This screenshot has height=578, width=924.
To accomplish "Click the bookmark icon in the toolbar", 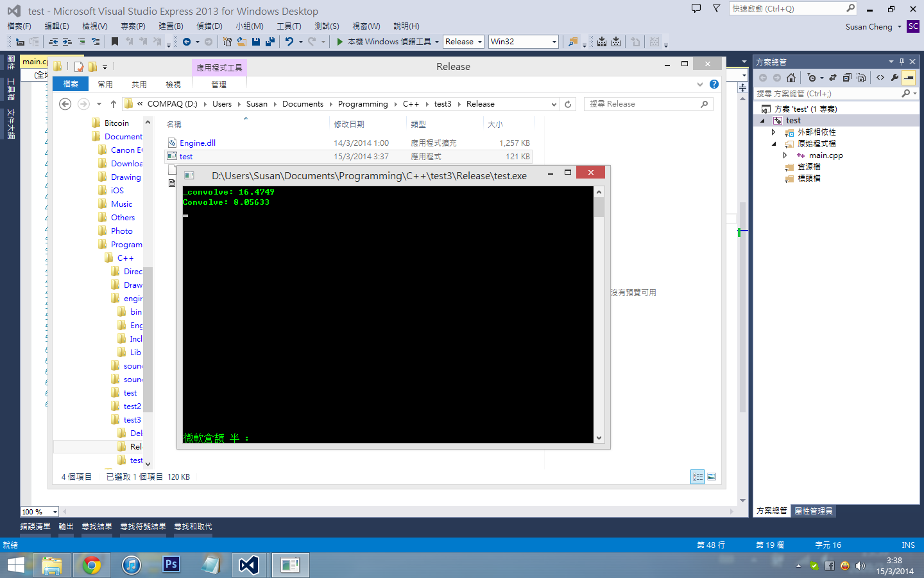I will click(x=115, y=42).
